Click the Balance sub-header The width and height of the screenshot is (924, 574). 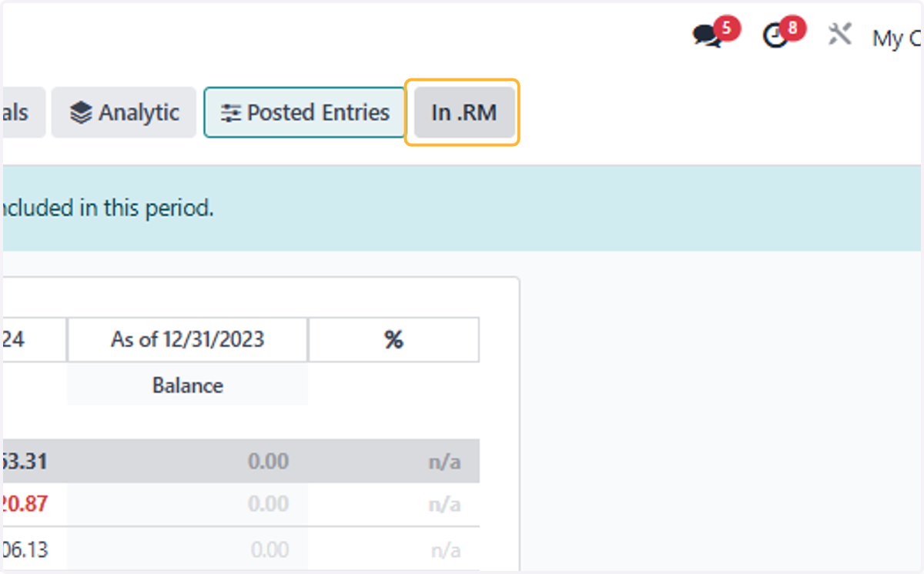click(187, 385)
